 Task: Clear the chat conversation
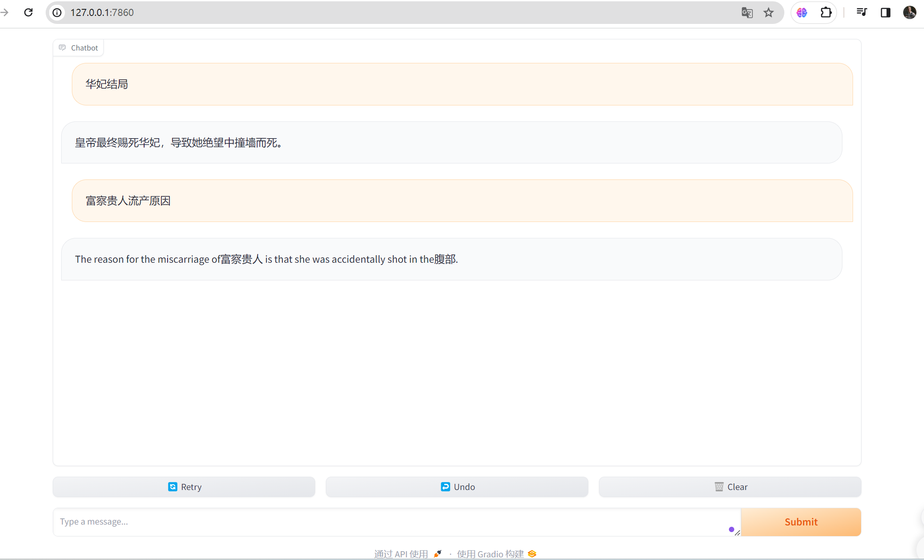pos(730,487)
